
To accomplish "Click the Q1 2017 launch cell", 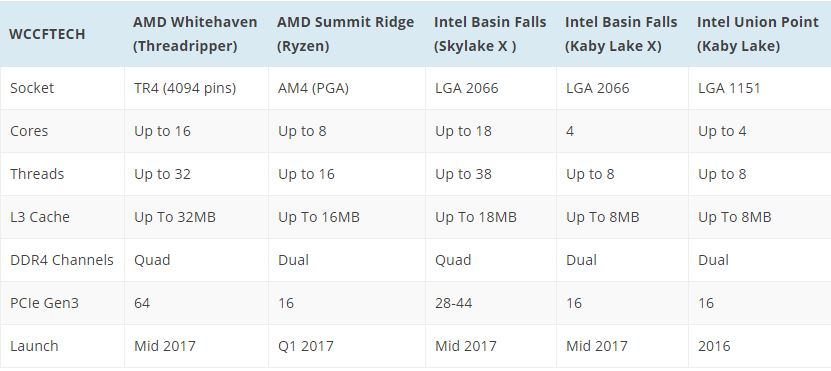I will [306, 346].
